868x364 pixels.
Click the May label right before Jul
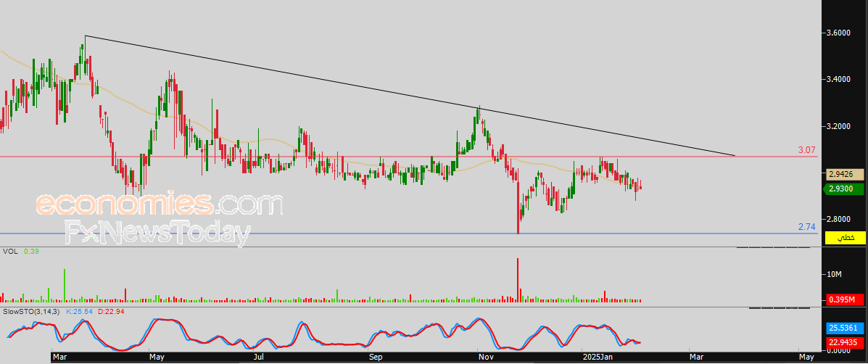pyautogui.click(x=157, y=357)
